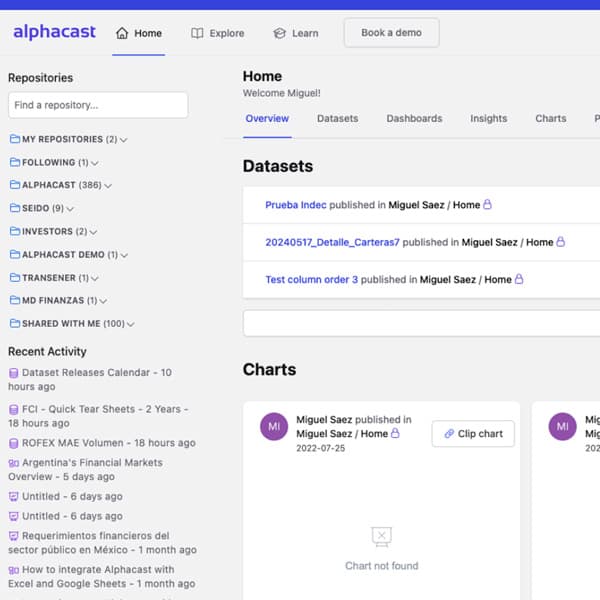Screen dimensions: 600x600
Task: Expand My Repositories chevron
Action: [124, 140]
